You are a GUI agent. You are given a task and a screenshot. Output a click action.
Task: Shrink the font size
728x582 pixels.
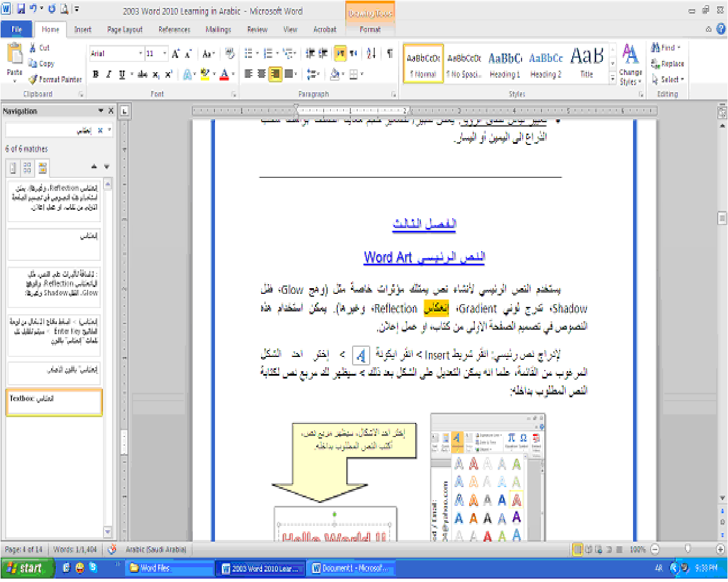coord(188,54)
